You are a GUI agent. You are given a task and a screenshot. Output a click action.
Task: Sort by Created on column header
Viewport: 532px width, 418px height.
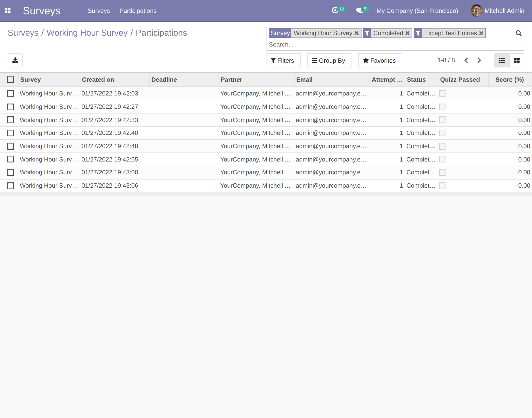point(114,80)
